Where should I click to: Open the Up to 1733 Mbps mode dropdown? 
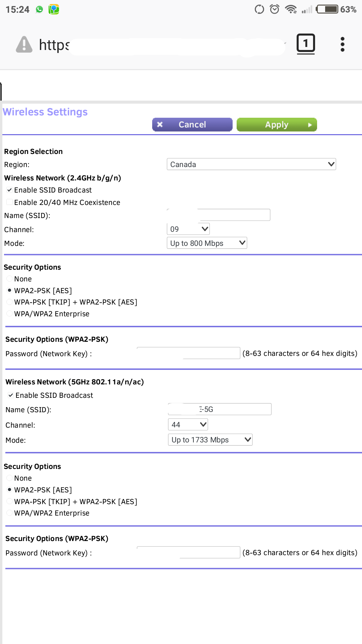(x=210, y=440)
